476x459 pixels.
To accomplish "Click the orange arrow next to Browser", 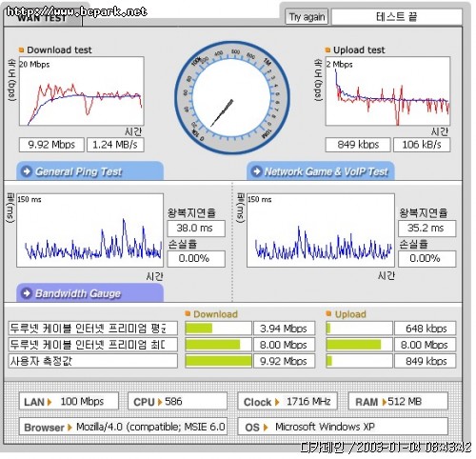I will [x=69, y=428].
